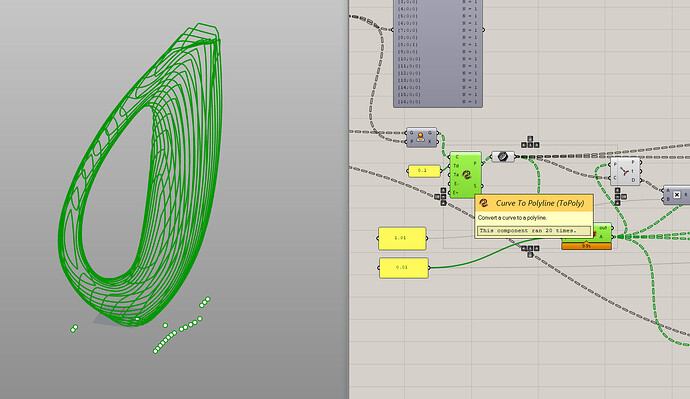
Task: Select the grey data panel listing branches
Action: pyautogui.click(x=438, y=53)
